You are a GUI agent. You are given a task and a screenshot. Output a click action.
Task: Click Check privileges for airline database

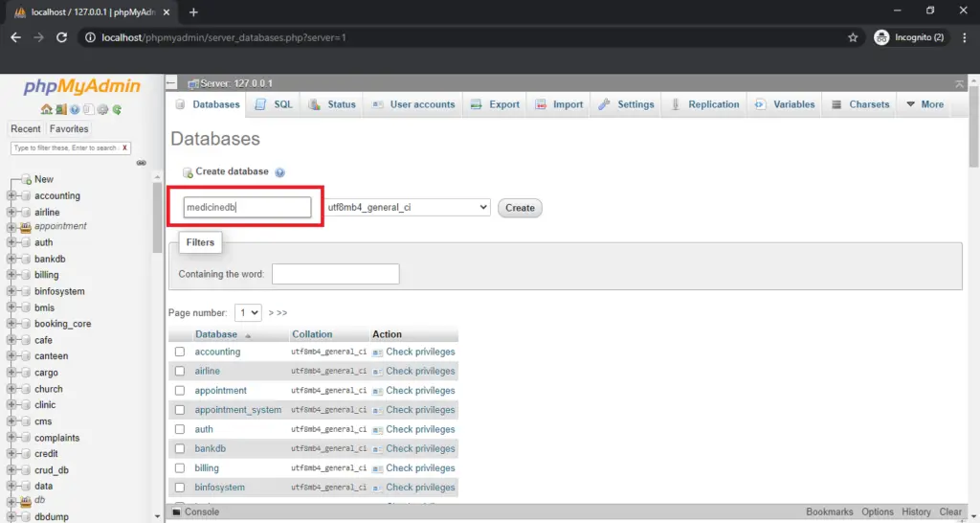pyautogui.click(x=413, y=371)
